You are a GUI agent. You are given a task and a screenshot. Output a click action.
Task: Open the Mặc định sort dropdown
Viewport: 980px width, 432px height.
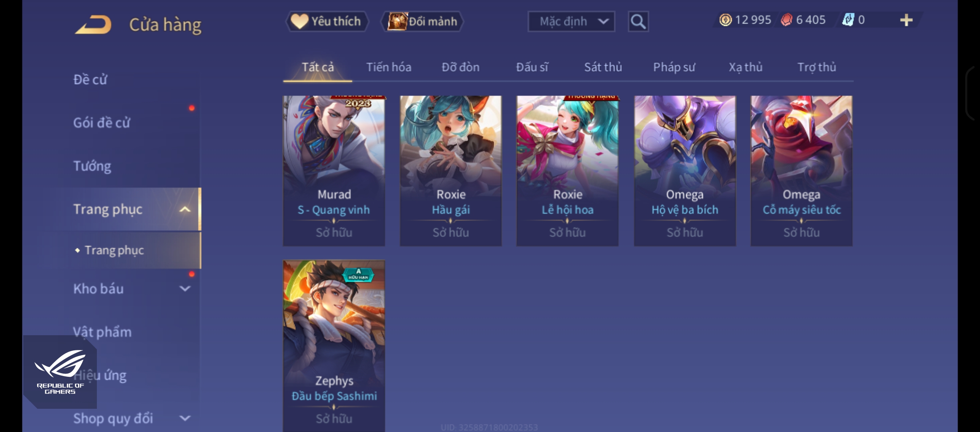(571, 22)
